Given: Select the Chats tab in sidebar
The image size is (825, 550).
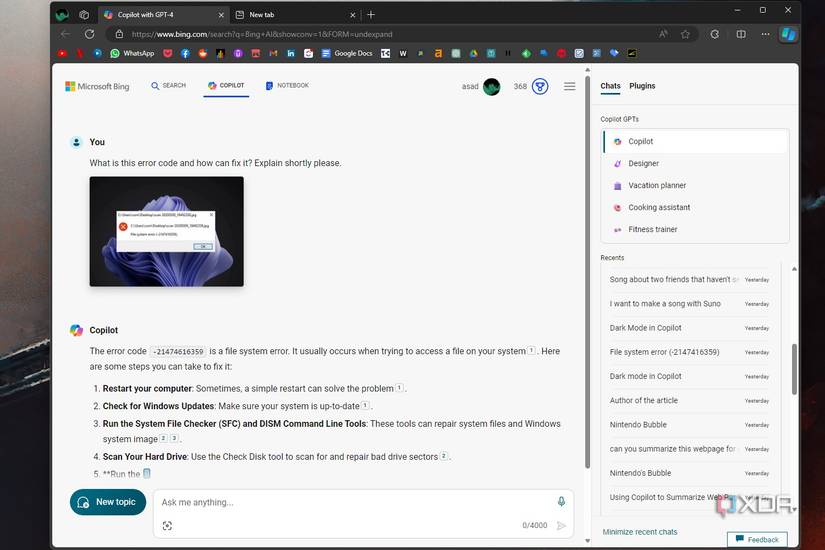Looking at the screenshot, I should pyautogui.click(x=610, y=86).
